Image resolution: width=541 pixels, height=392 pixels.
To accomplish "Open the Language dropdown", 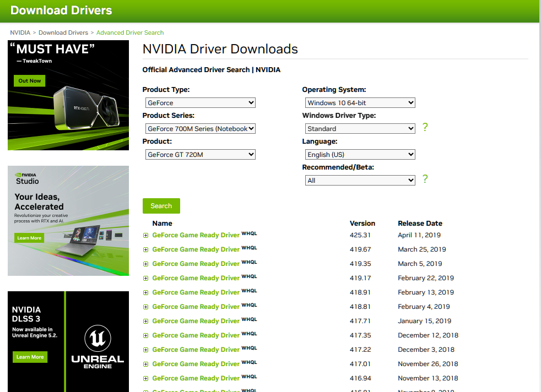I will point(360,155).
